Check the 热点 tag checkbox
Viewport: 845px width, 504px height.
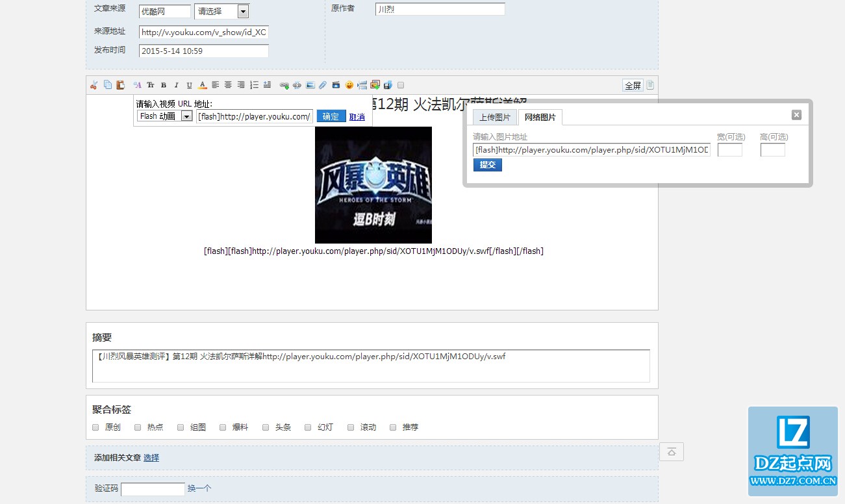(x=138, y=427)
